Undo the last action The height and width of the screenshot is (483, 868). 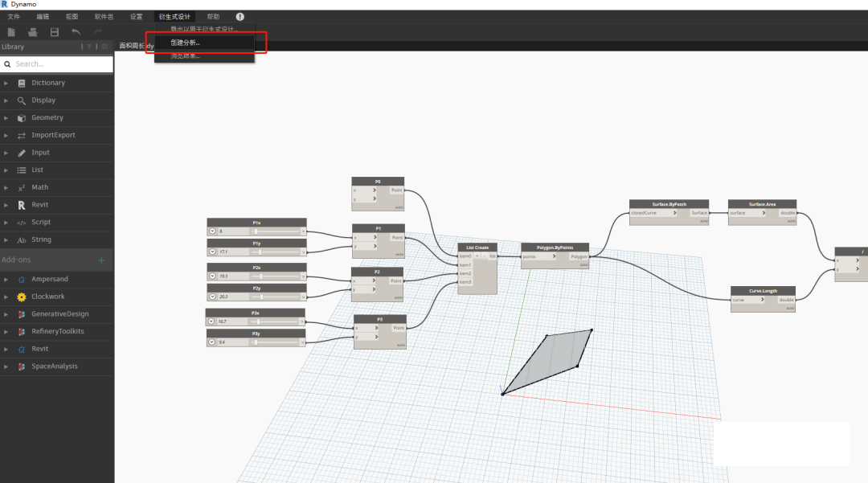point(76,32)
